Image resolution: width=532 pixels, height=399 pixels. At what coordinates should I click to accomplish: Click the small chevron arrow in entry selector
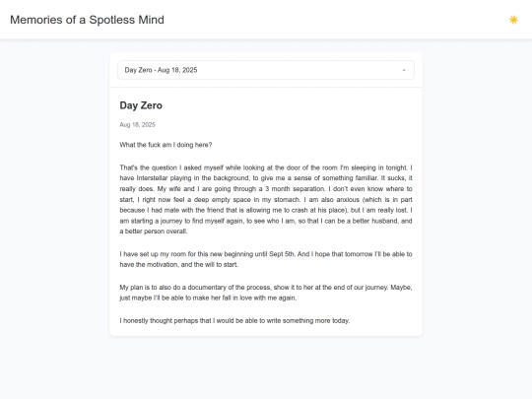(404, 70)
